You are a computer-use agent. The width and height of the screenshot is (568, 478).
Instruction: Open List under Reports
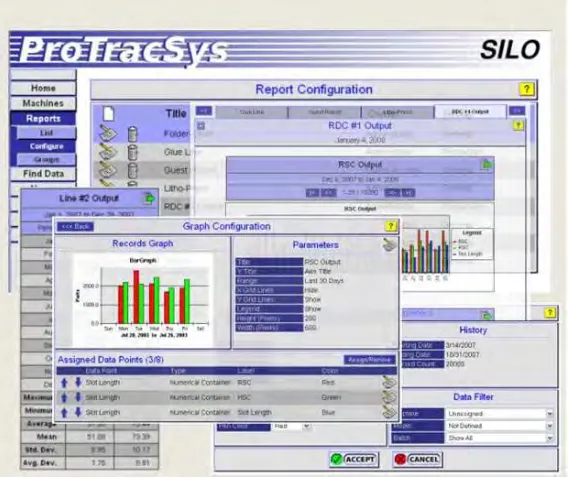pyautogui.click(x=46, y=133)
